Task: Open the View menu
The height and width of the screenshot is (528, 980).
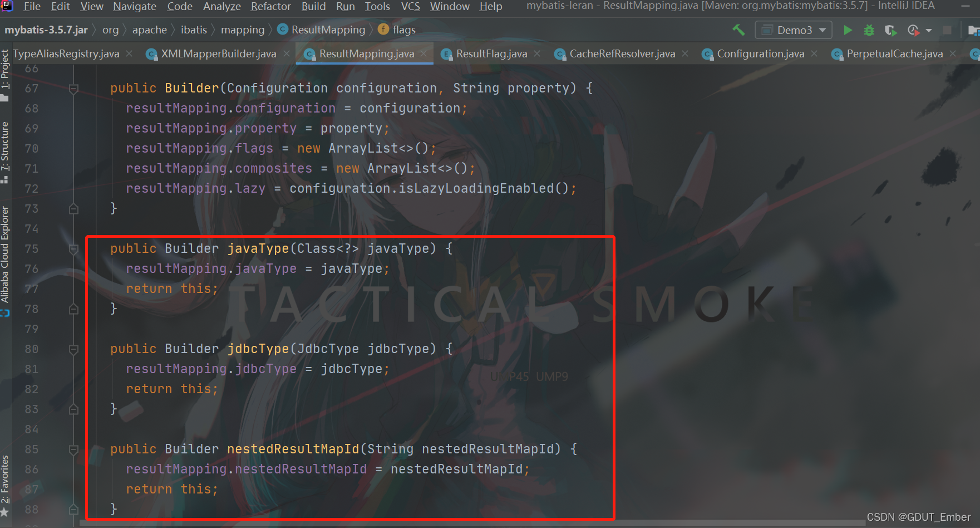Action: click(92, 6)
